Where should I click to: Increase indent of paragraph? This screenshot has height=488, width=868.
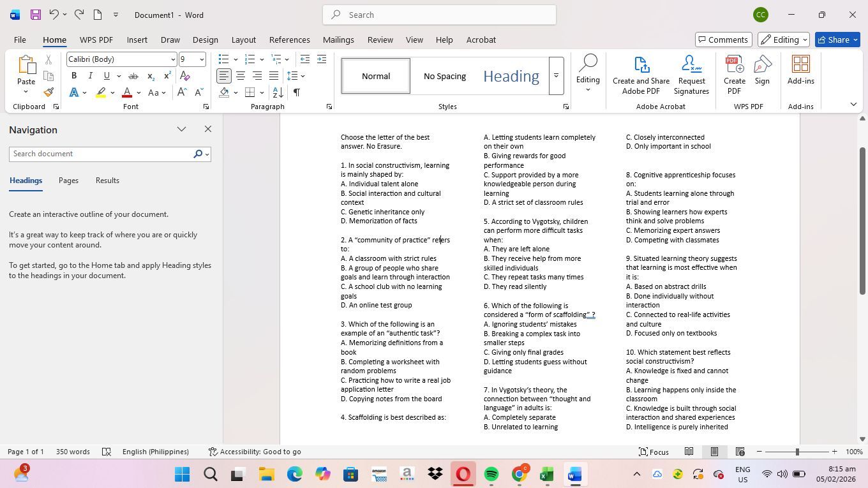coord(321,59)
